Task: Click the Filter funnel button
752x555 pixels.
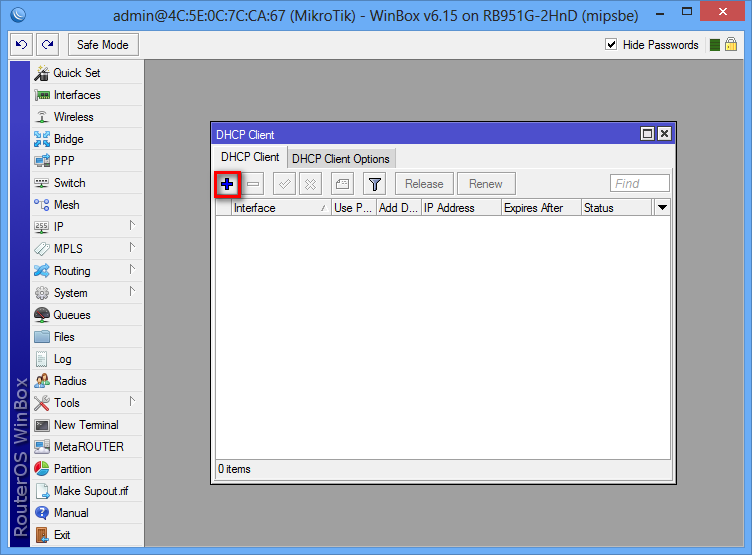Action: [x=375, y=184]
